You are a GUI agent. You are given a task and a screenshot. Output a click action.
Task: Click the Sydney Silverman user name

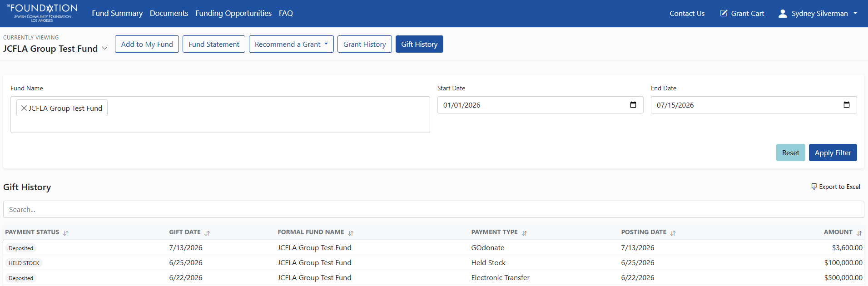(819, 13)
